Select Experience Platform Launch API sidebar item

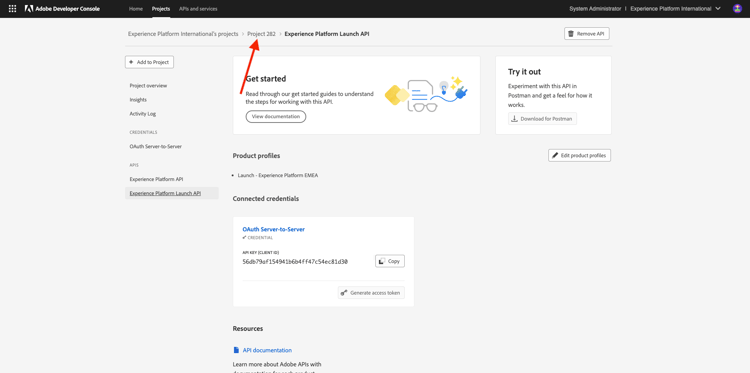(172, 193)
